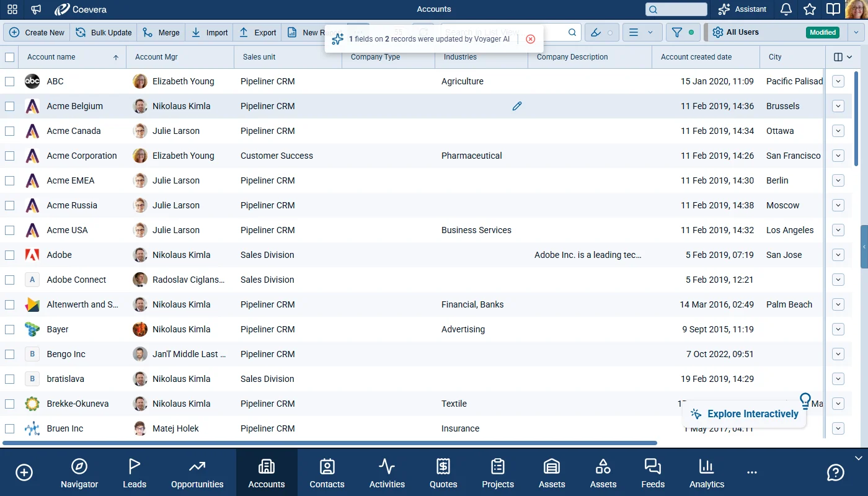Open Acme Corporation account
Image resolution: width=868 pixels, height=496 pixels.
click(x=82, y=156)
